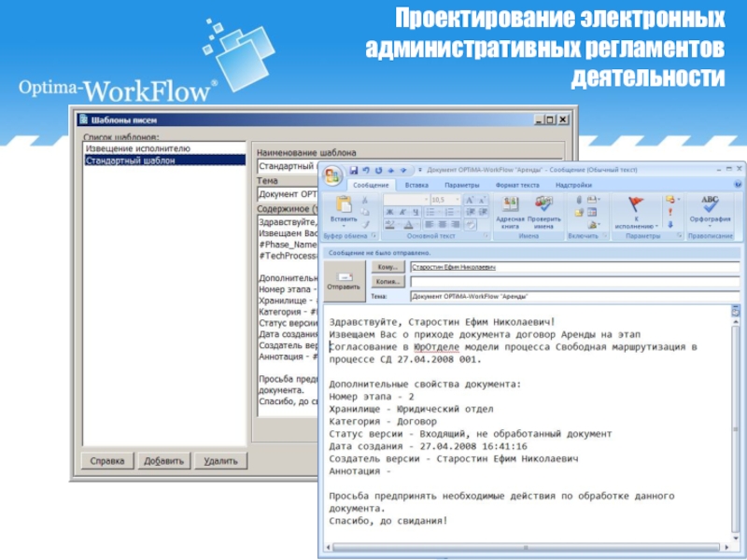Viewport: 747px width, 560px height.
Task: Click the Кому field with Старостин Ефим Николаевич
Action: 575,267
